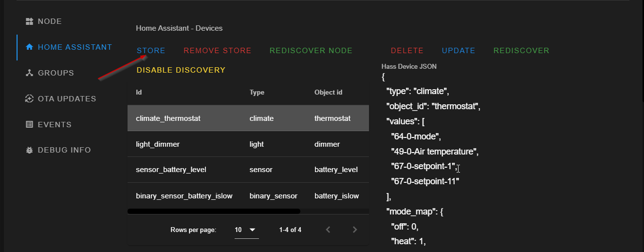Select the sensor_battery_level row
The width and height of the screenshot is (644, 252).
(x=248, y=170)
